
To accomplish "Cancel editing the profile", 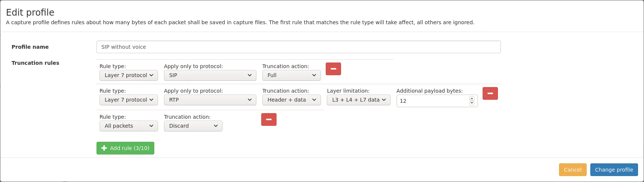I will tap(572, 170).
